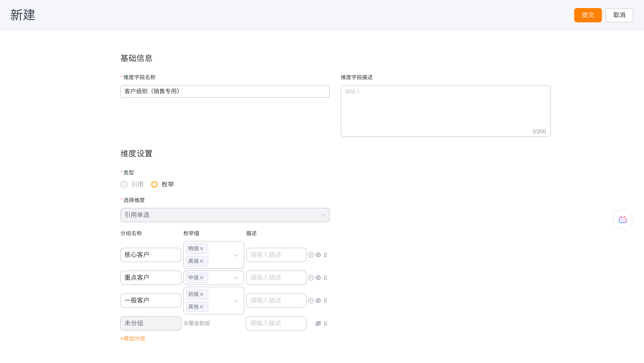Open the 引用单选 dimension dropdown

(225, 215)
